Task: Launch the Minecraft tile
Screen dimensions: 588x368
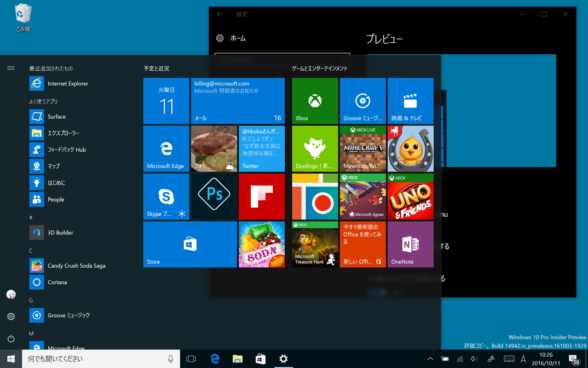Action: [363, 149]
